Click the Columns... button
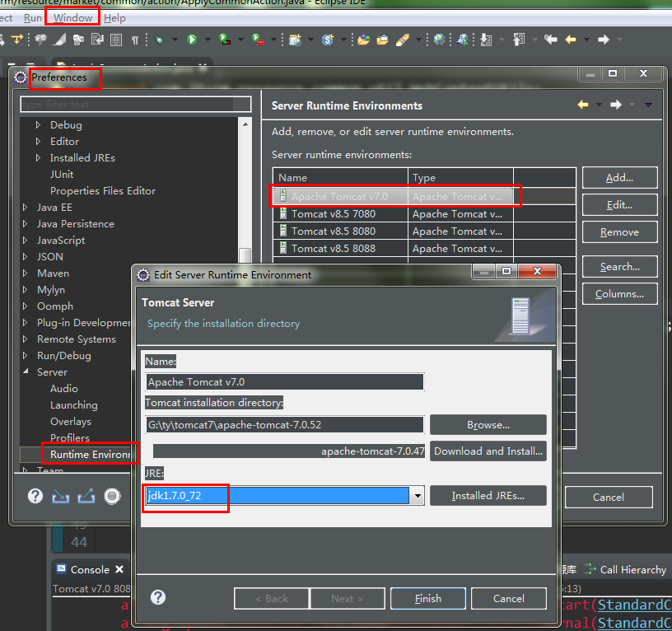The width and height of the screenshot is (672, 631). [619, 294]
